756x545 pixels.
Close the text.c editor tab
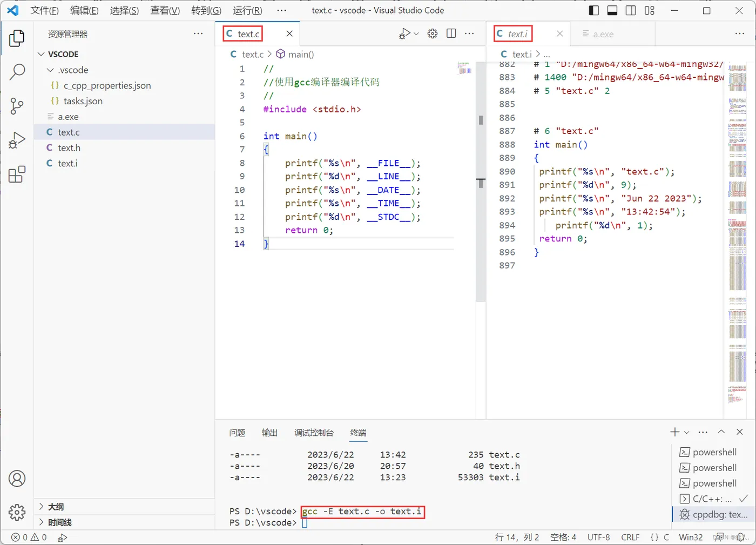(289, 33)
